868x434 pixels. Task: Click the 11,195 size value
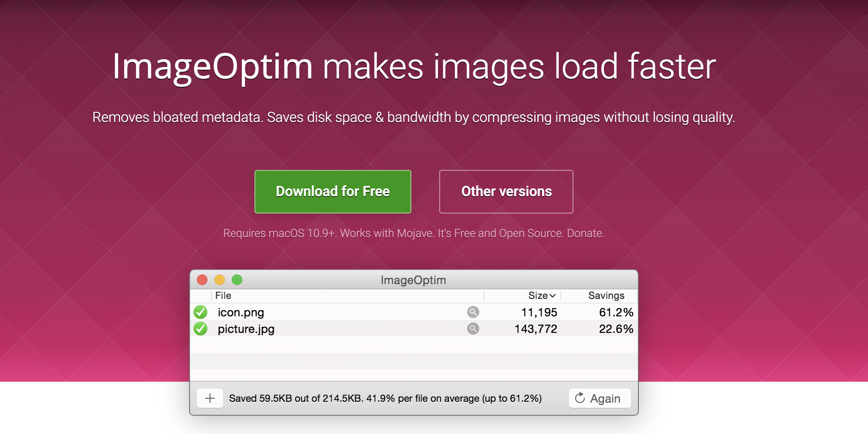(x=539, y=312)
